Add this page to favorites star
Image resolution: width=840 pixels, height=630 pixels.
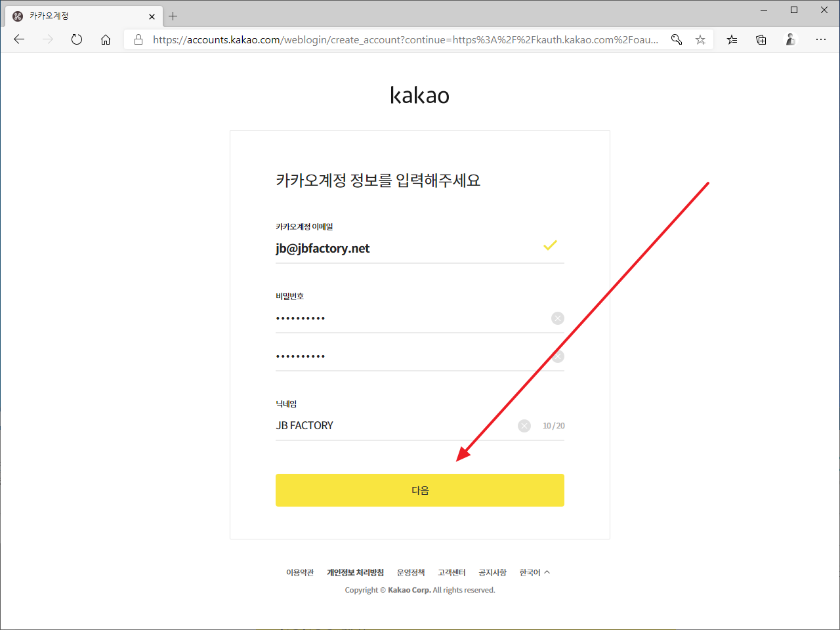click(701, 39)
